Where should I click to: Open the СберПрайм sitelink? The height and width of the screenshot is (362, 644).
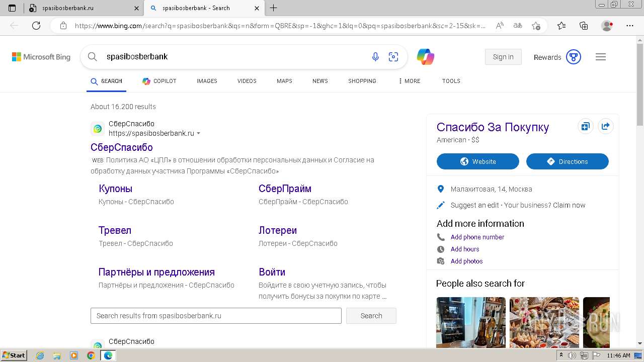(x=285, y=189)
